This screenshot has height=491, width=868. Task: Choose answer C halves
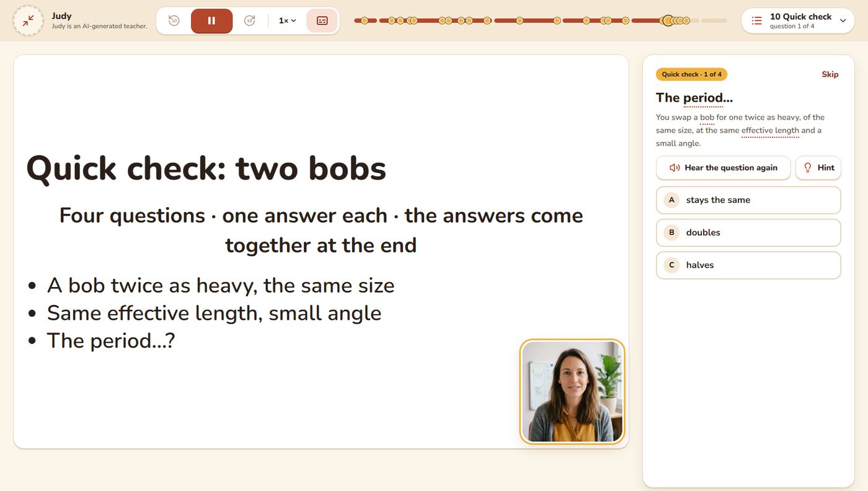(x=748, y=265)
